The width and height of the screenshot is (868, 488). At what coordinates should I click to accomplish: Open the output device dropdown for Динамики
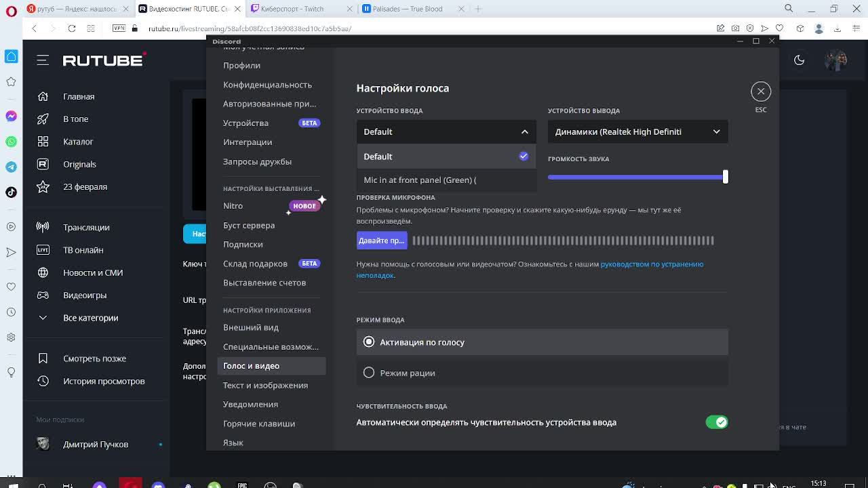(637, 131)
